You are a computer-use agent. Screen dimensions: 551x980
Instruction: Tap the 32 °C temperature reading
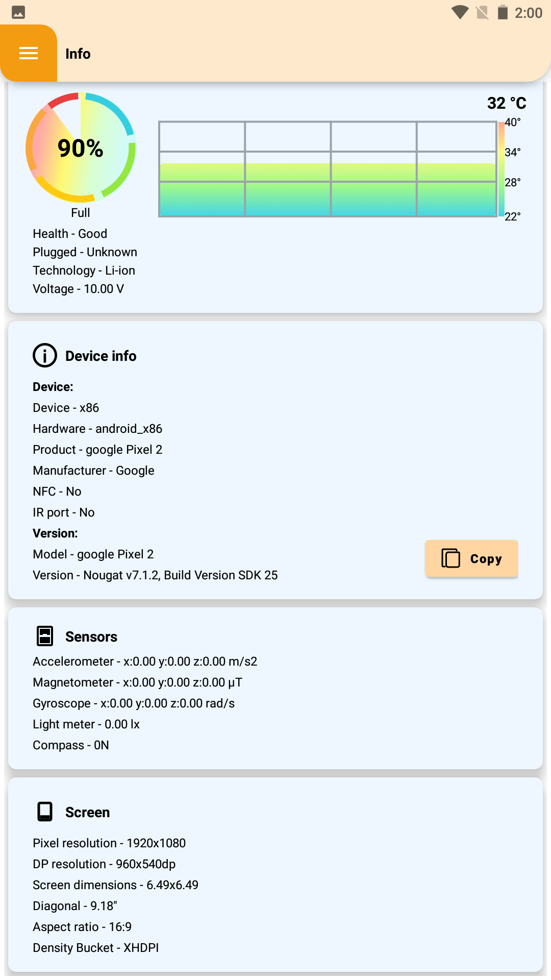click(507, 103)
